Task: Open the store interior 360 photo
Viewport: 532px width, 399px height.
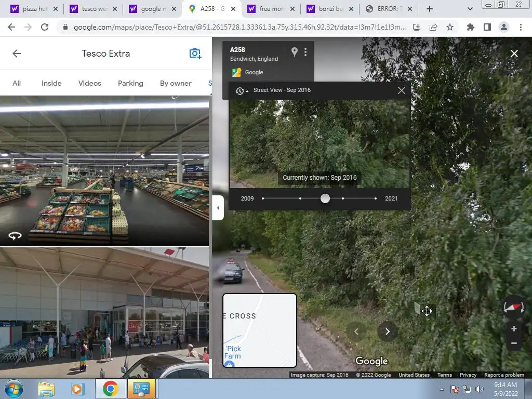Action: (x=104, y=170)
